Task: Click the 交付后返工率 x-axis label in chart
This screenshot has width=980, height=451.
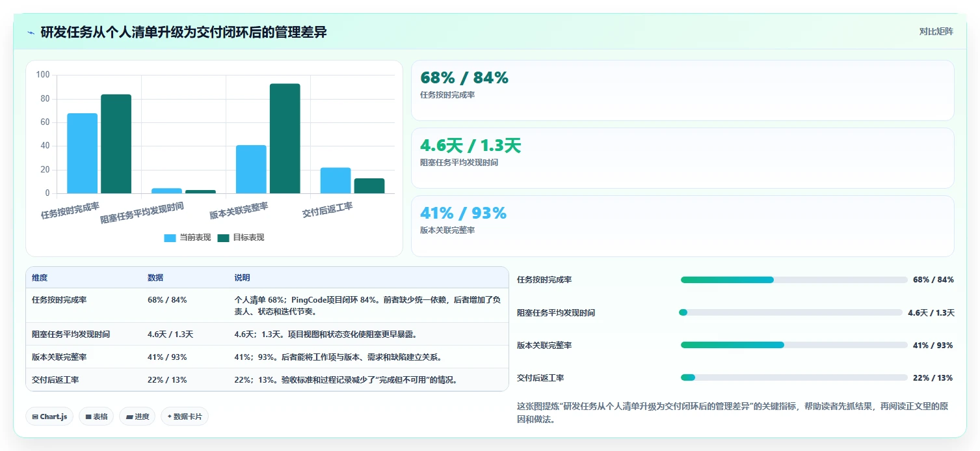Action: click(x=328, y=210)
